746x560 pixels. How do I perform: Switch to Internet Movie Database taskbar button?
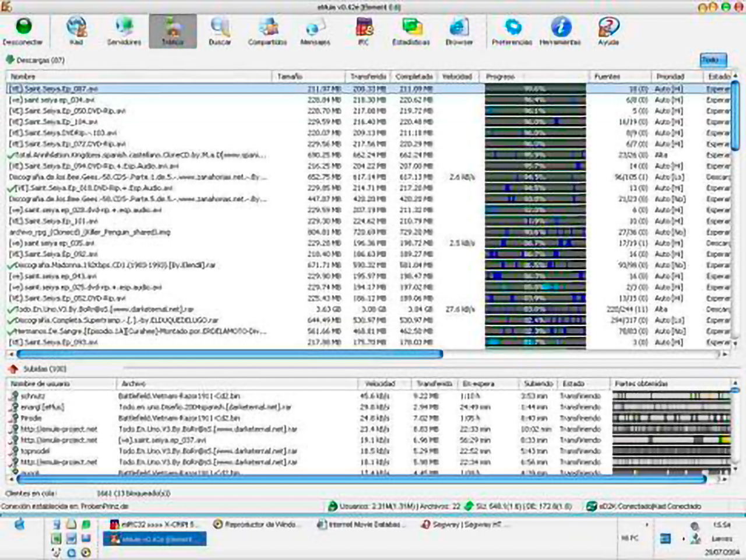(361, 524)
